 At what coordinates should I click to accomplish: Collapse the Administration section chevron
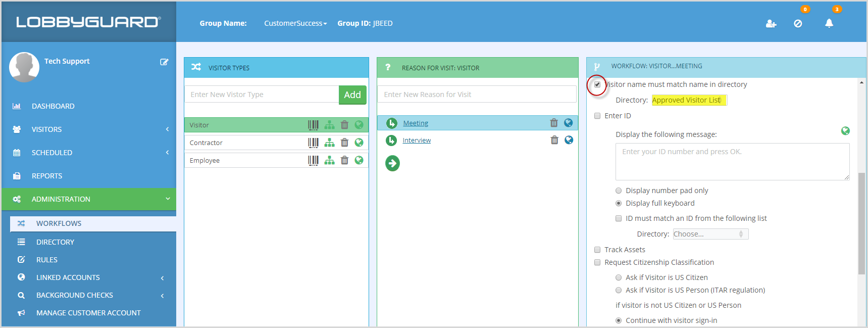(x=168, y=199)
